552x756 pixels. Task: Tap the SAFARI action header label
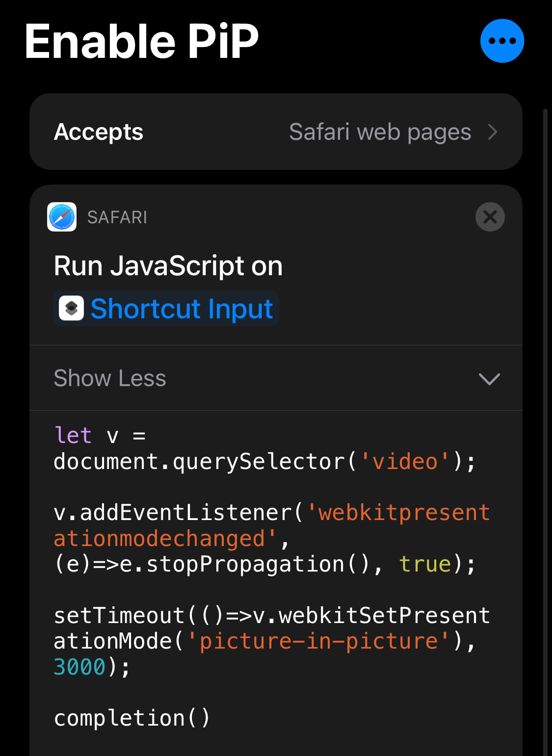coord(117,217)
